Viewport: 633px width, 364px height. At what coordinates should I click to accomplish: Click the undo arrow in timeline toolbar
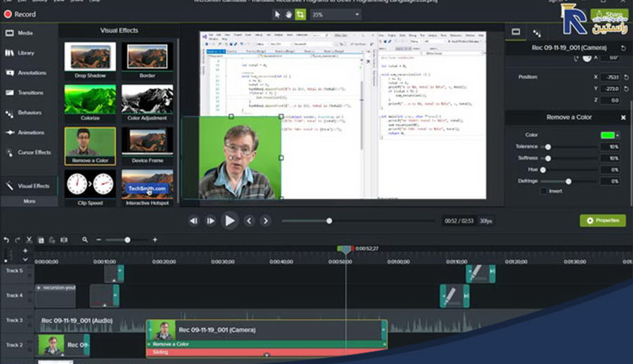click(6, 240)
